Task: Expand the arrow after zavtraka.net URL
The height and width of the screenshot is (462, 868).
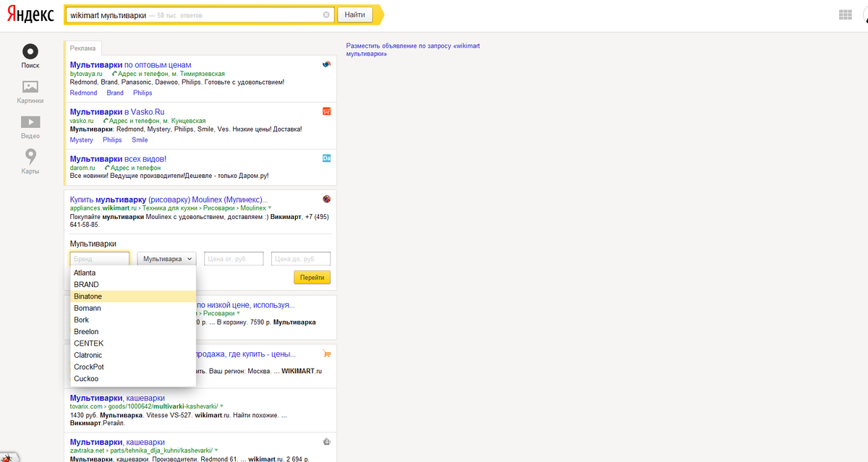Action: pos(216,450)
